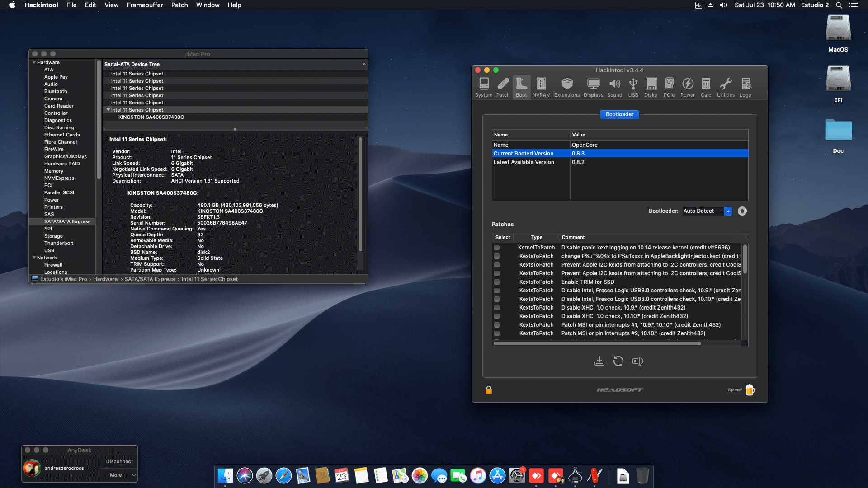868x488 pixels.
Task: Collapse the expanded Intel 11 Series Chipset row
Action: click(x=108, y=110)
